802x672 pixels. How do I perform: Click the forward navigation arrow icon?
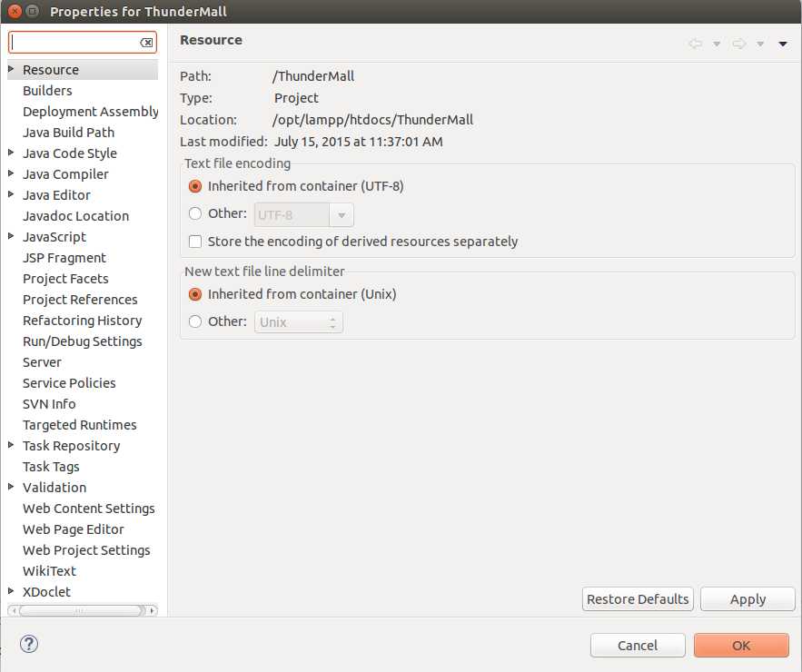739,44
